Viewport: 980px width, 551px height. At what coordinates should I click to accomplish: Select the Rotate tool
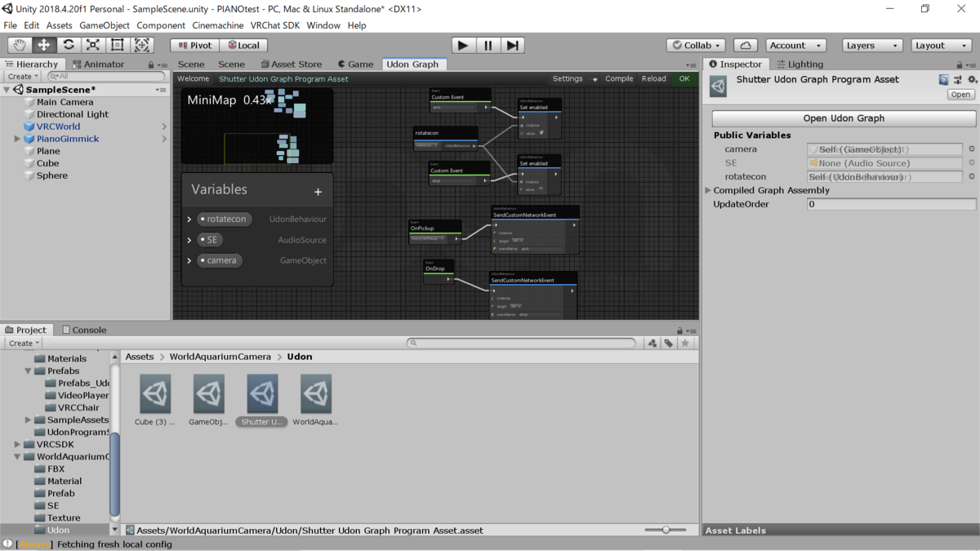[69, 46]
